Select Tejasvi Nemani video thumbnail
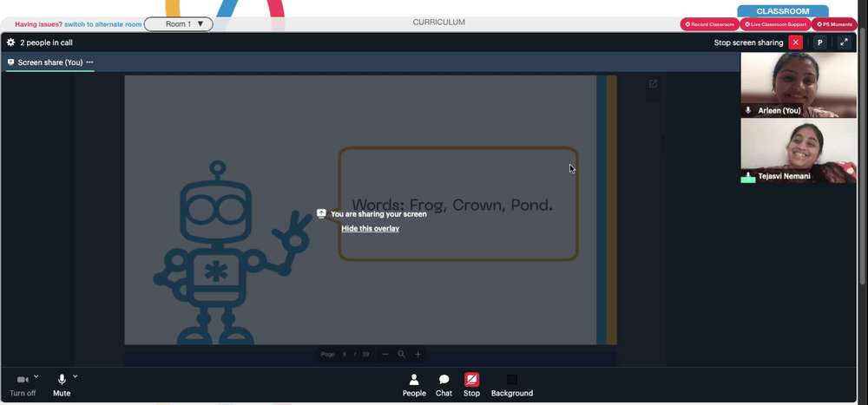Viewport: 868px width, 405px height. 799,151
